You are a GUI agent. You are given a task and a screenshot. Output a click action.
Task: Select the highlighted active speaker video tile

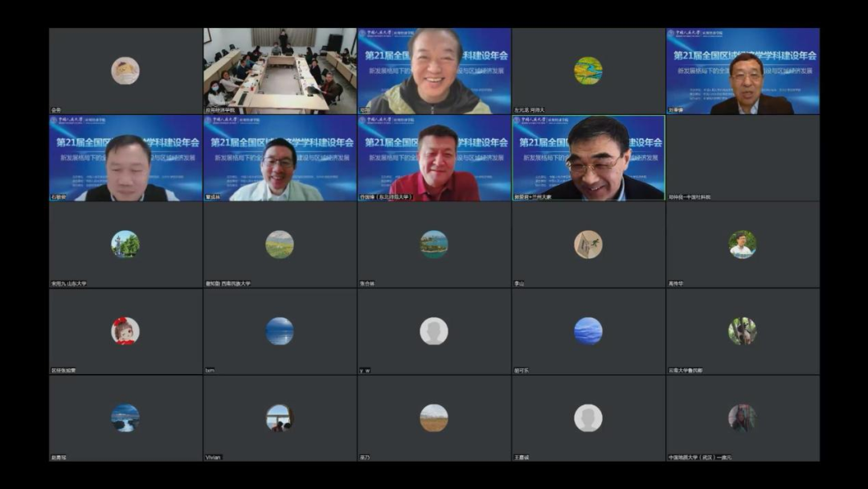[588, 158]
